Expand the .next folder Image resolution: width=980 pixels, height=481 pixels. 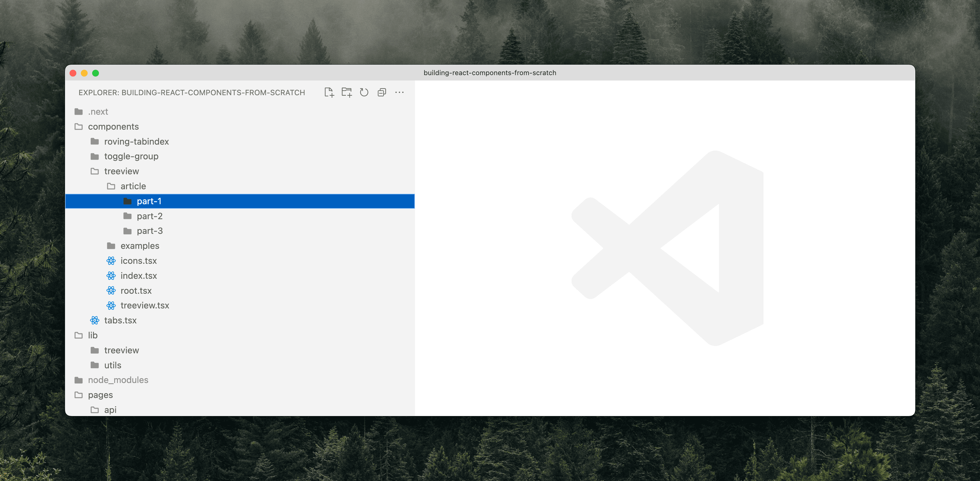[98, 112]
